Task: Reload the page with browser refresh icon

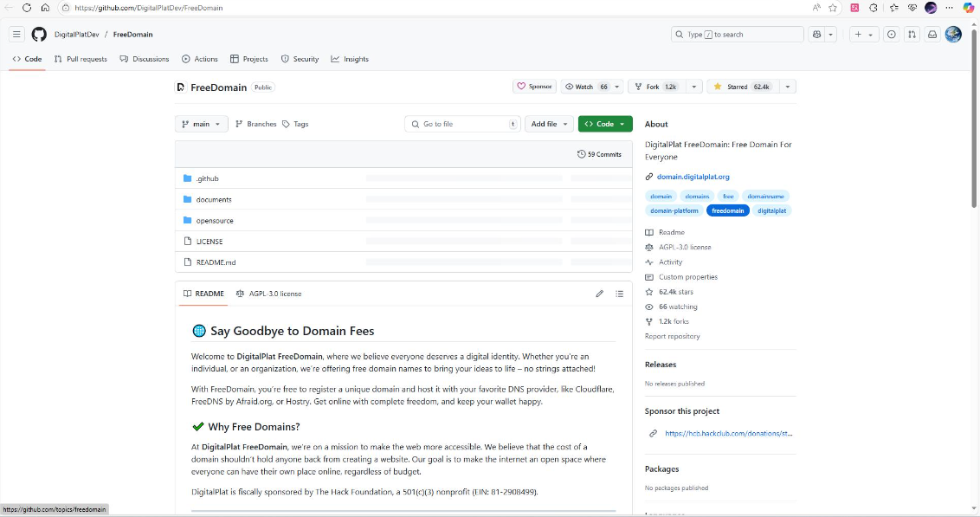Action: [x=26, y=8]
